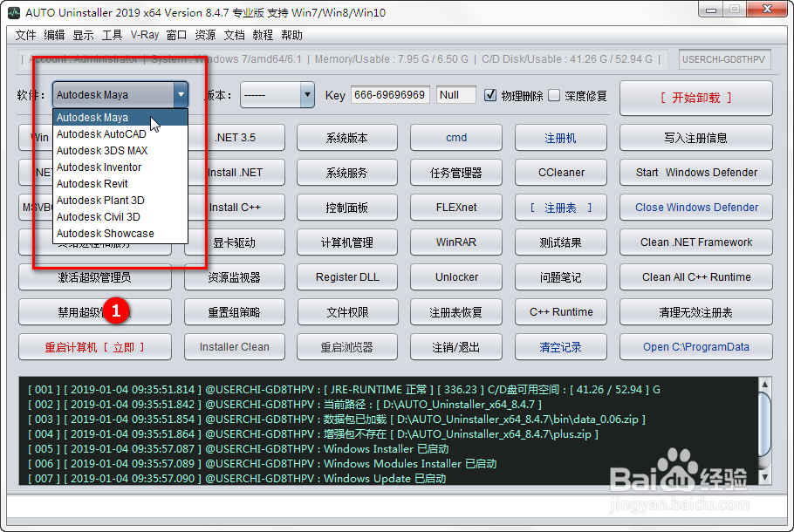Click 激活超级管理员 button
The image size is (794, 532).
tap(95, 277)
